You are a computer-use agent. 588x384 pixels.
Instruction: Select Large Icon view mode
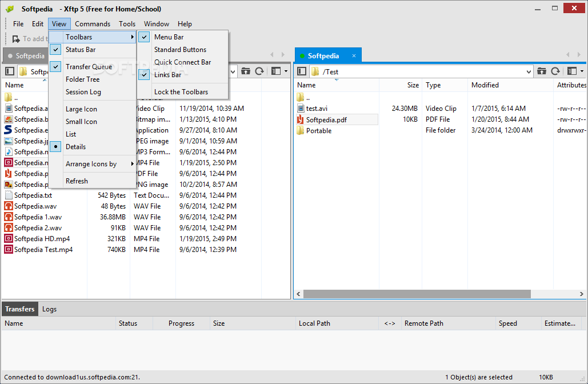(92, 109)
